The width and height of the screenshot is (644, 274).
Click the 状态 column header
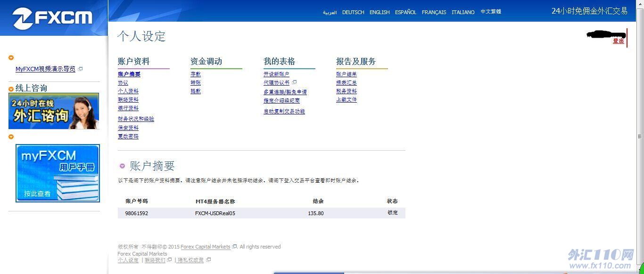coord(392,201)
